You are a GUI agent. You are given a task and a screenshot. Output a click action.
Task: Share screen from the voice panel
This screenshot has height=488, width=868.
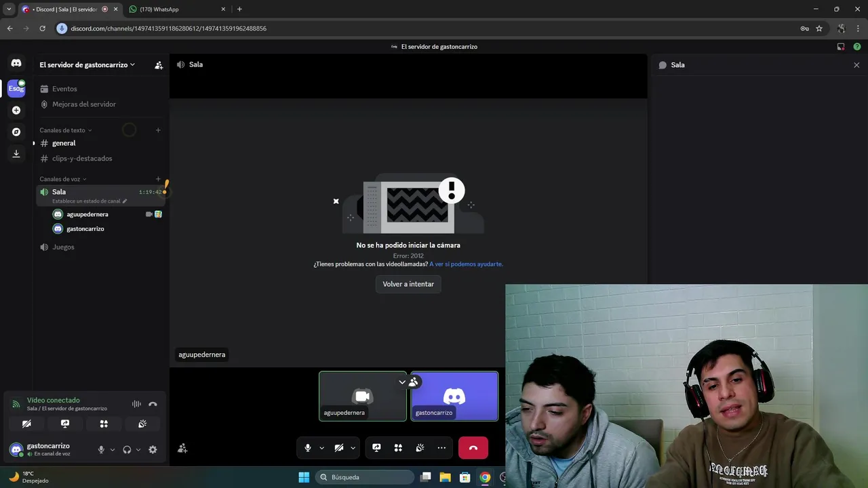[65, 424]
